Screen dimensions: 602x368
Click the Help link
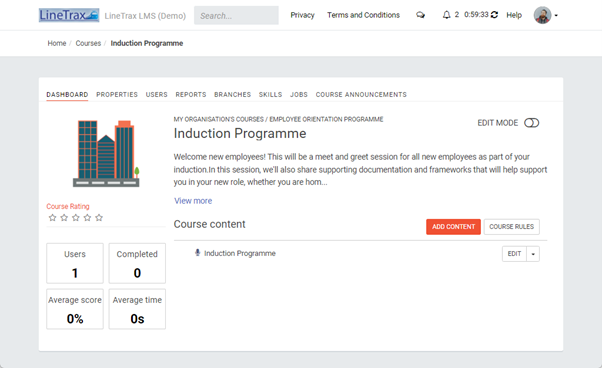(514, 15)
